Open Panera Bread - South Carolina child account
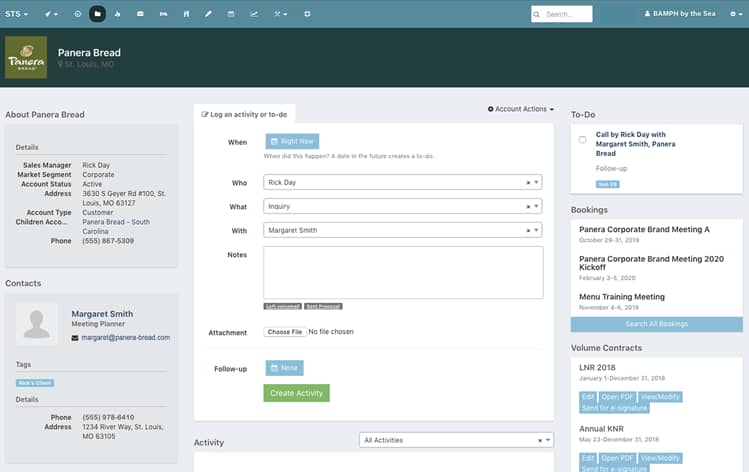The height and width of the screenshot is (472, 749). click(x=116, y=227)
